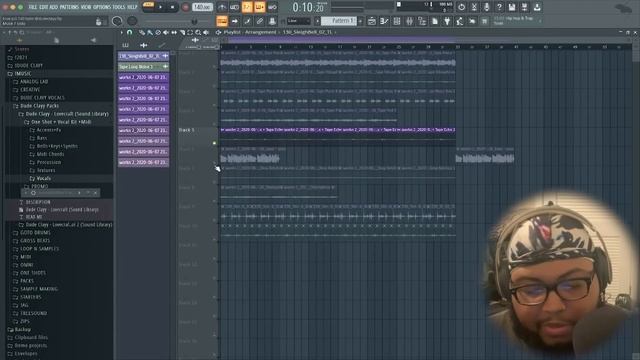Image resolution: width=640 pixels, height=360 pixels.
Task: Select the Track 5 header
Action: pyautogui.click(x=198, y=136)
